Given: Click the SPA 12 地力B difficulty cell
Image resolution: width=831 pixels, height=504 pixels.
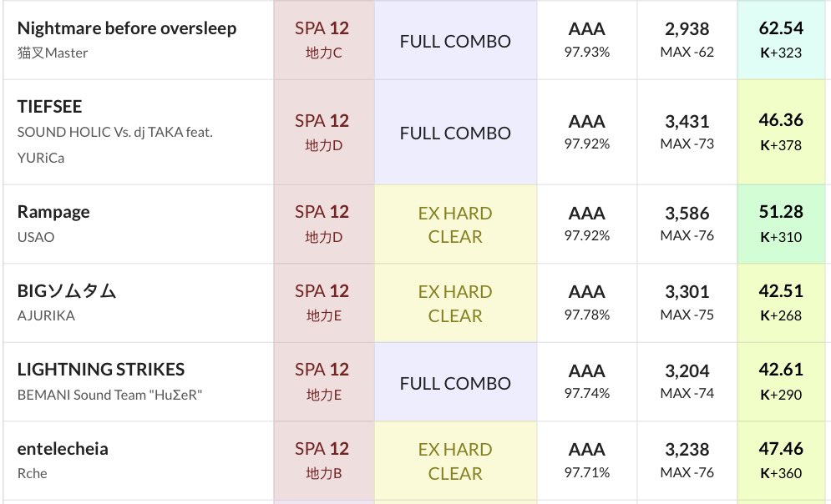Looking at the screenshot, I should [x=323, y=461].
